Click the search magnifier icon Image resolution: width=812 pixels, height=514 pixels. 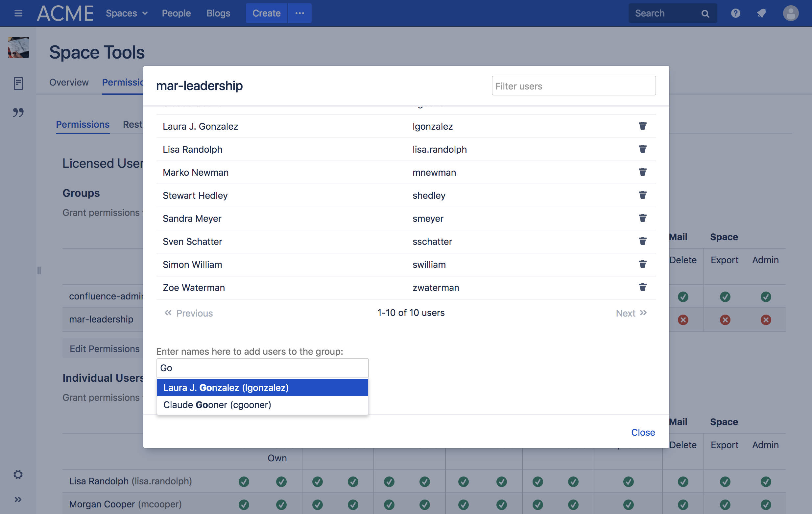pos(705,13)
